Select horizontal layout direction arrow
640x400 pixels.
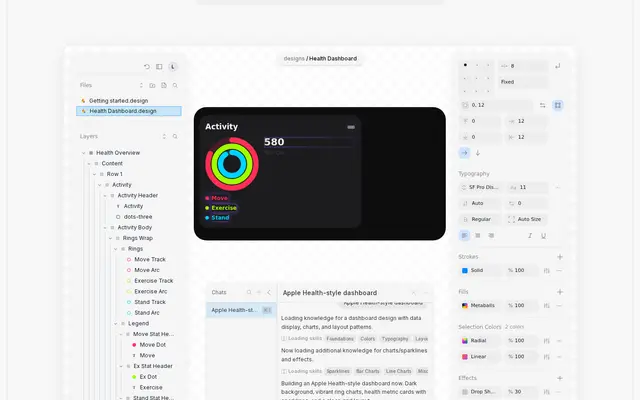click(464, 153)
